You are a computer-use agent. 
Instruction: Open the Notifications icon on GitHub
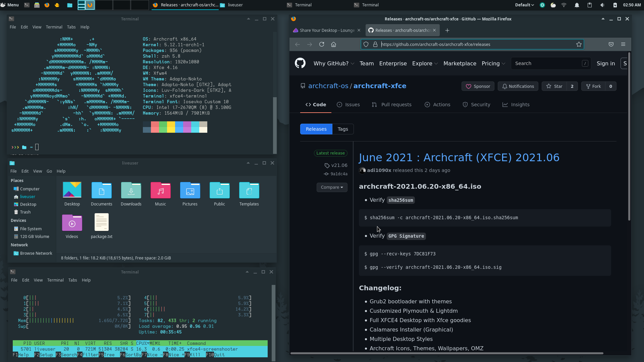(x=518, y=86)
